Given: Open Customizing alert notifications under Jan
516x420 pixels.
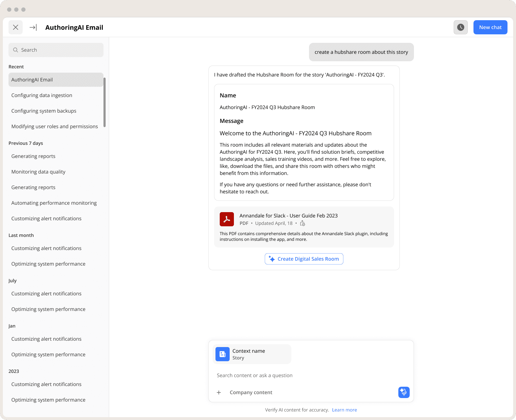Looking at the screenshot, I should coord(56,339).
